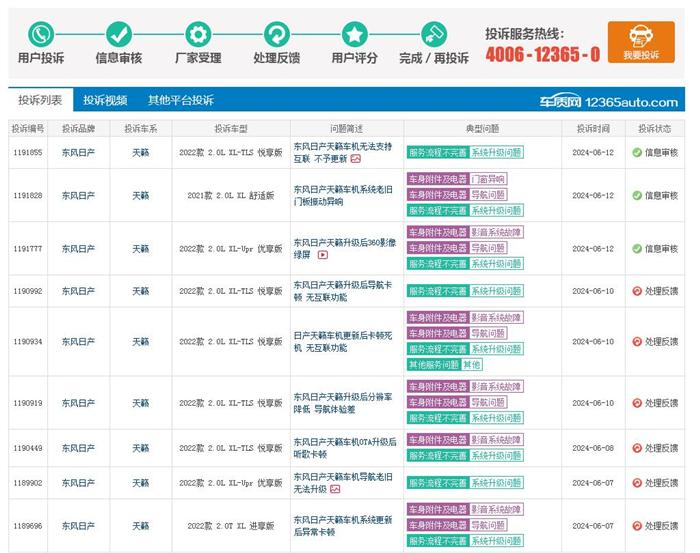
Task: Click complaint number 1191855
Action: (28, 153)
